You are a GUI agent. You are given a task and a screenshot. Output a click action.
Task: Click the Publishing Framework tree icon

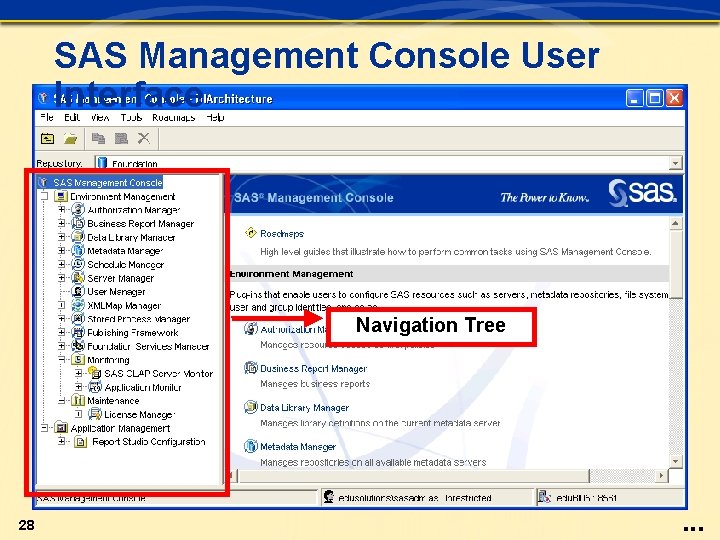78,332
